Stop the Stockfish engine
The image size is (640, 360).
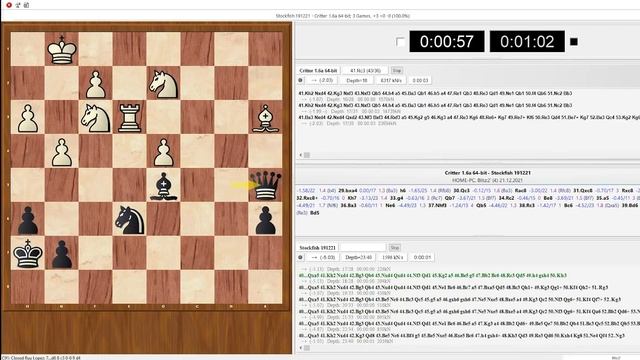pyautogui.click(x=394, y=247)
